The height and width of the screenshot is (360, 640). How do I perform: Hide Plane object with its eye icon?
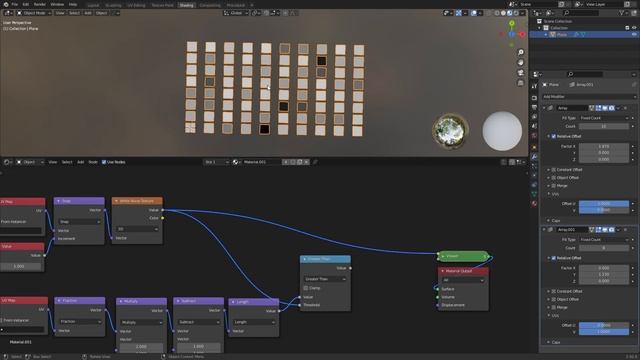click(634, 35)
